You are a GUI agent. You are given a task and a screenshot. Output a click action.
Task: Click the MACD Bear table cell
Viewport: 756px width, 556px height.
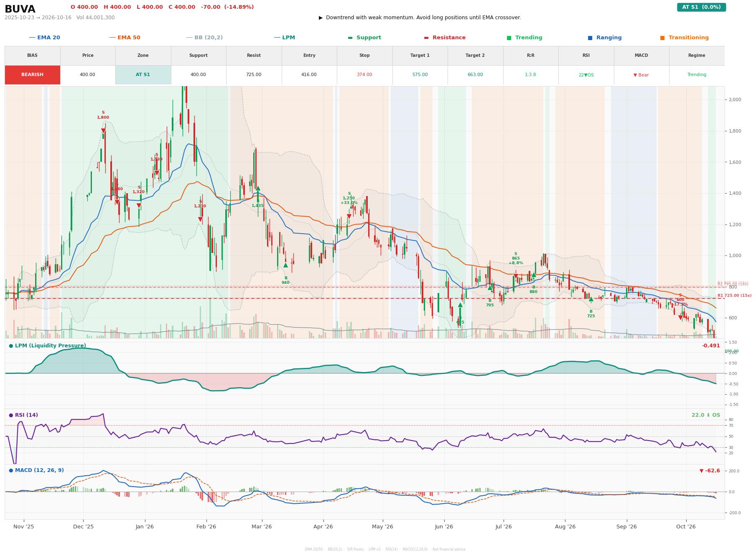(x=641, y=75)
